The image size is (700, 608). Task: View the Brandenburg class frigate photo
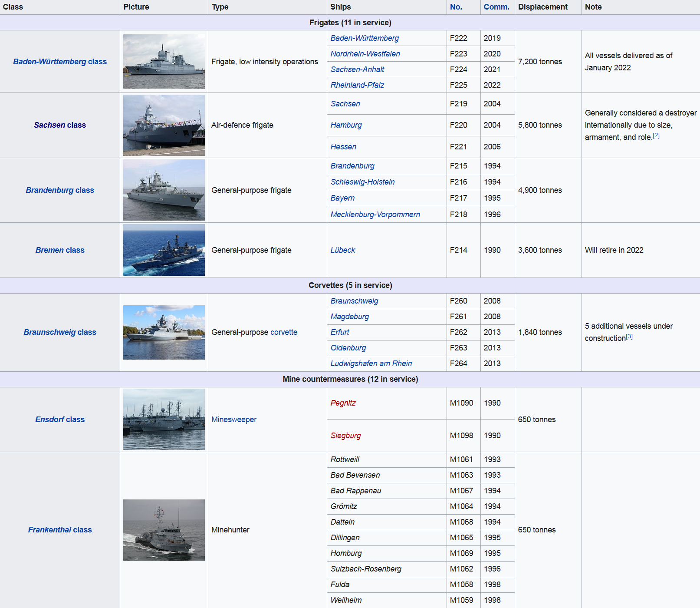pos(164,190)
